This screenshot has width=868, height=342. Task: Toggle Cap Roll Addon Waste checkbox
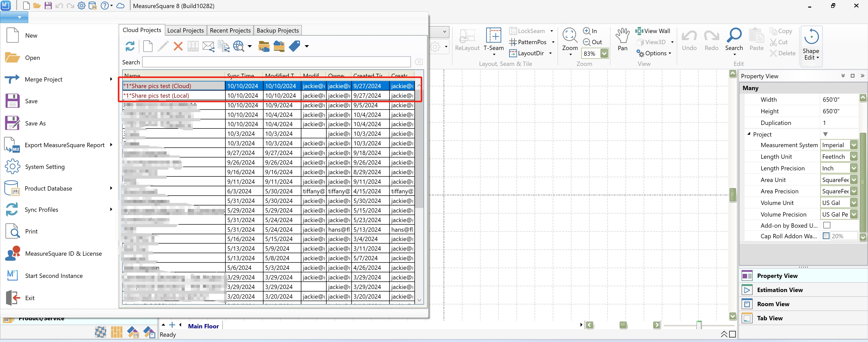826,236
